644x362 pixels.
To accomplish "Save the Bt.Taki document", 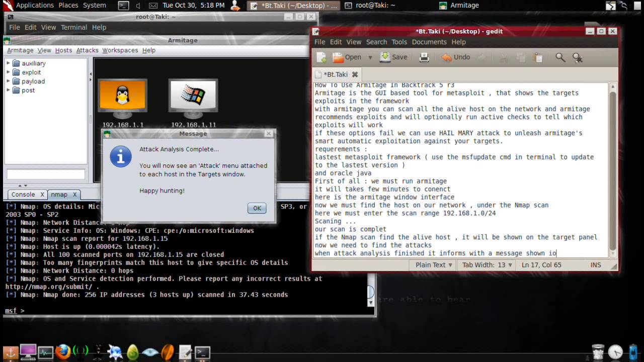I will [394, 57].
